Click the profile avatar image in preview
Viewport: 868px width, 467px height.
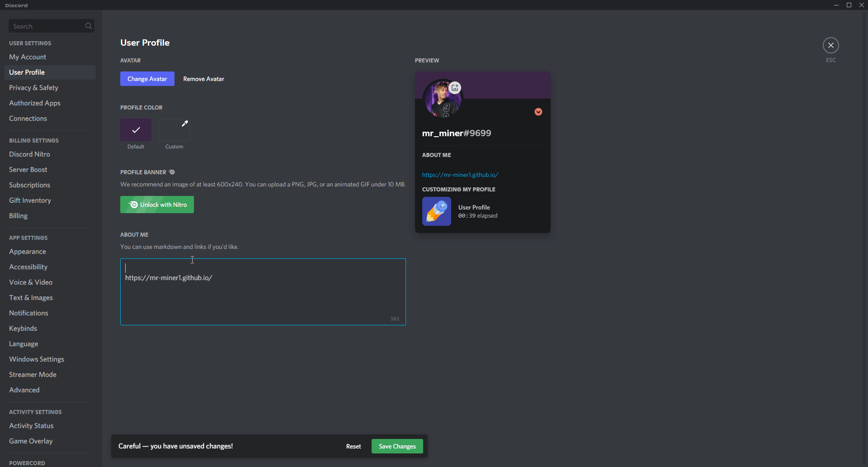[x=442, y=99]
